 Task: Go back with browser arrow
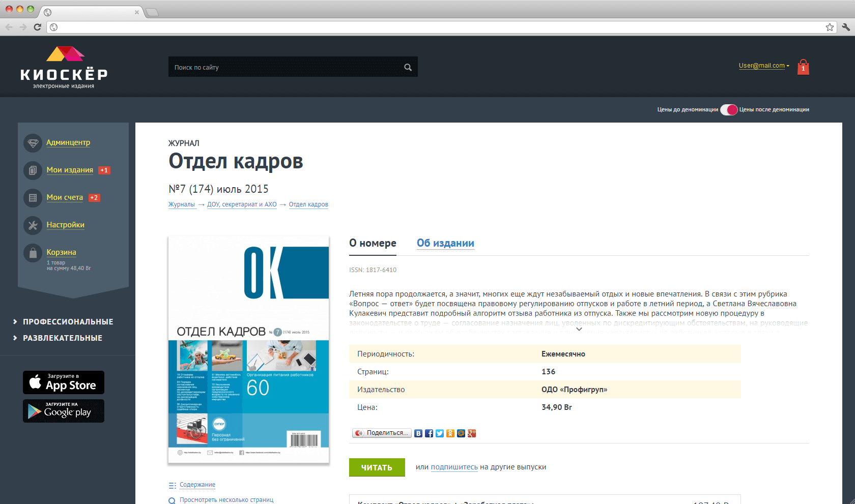click(9, 27)
